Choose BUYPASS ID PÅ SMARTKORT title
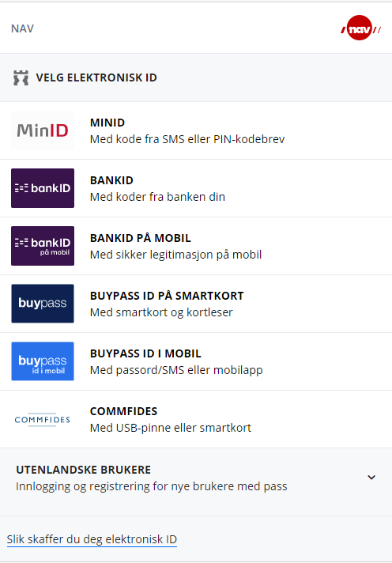The image size is (392, 563). point(167,296)
